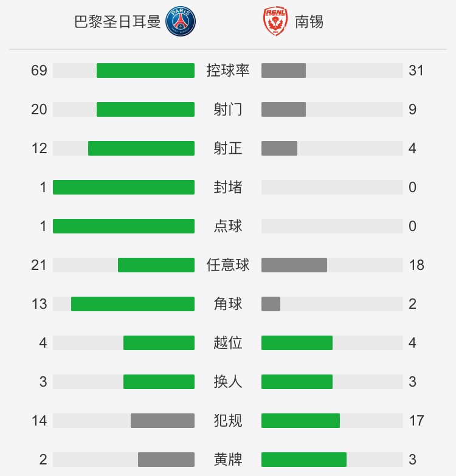This screenshot has height=476, width=456.
Task: Click the full green 点球 bar
Action: tap(123, 226)
